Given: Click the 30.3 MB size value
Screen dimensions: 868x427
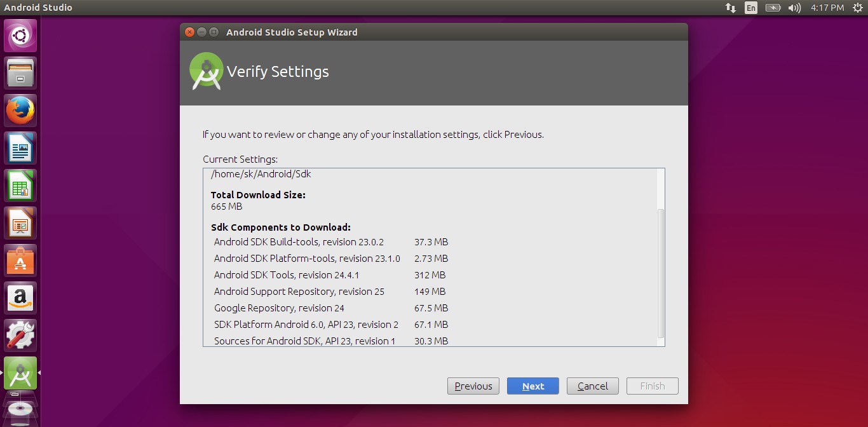Looking at the screenshot, I should [431, 341].
